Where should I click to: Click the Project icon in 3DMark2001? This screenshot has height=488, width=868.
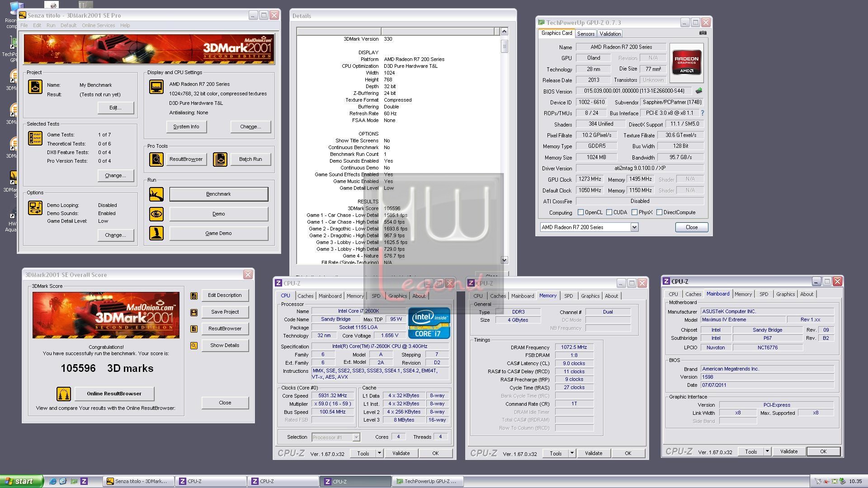[x=35, y=86]
